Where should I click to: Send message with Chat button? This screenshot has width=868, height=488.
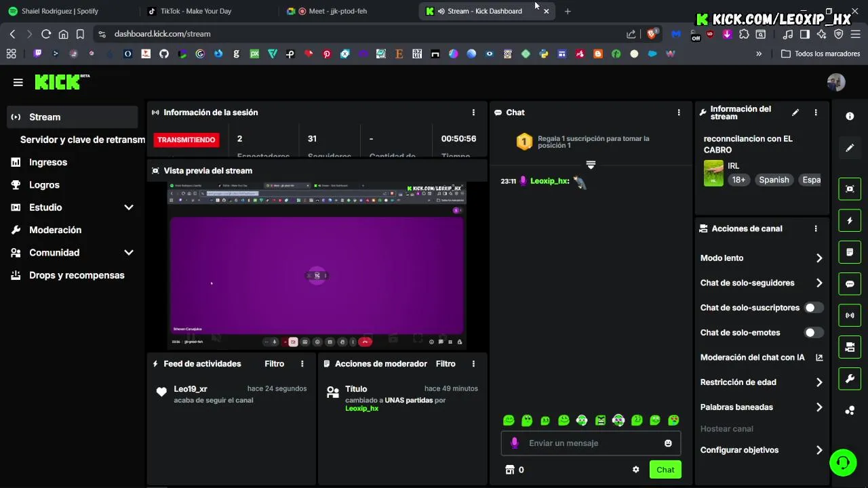[x=665, y=470]
